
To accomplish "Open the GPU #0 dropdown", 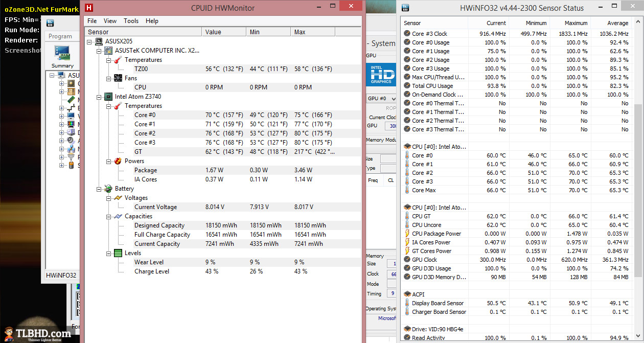I will tap(382, 98).
